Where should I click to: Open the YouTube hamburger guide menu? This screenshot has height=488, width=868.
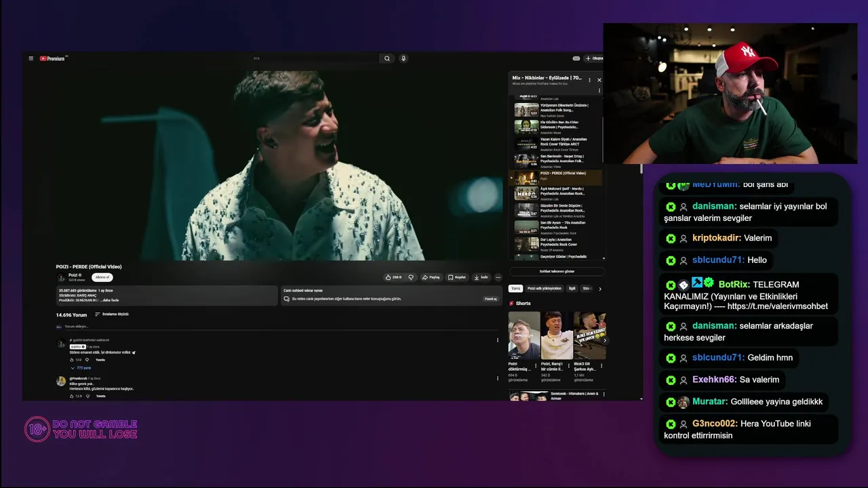(x=31, y=58)
